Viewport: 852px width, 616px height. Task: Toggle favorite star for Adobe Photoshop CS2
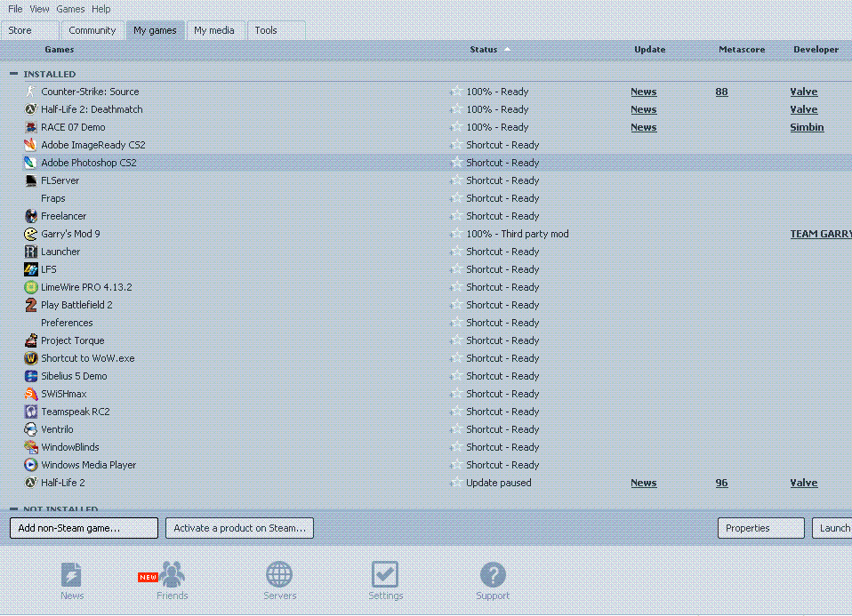(x=456, y=163)
